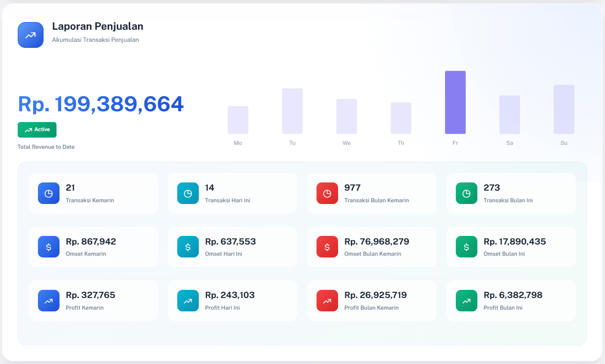Click the blue clock icon for Transaksi Kemarin

click(x=49, y=193)
